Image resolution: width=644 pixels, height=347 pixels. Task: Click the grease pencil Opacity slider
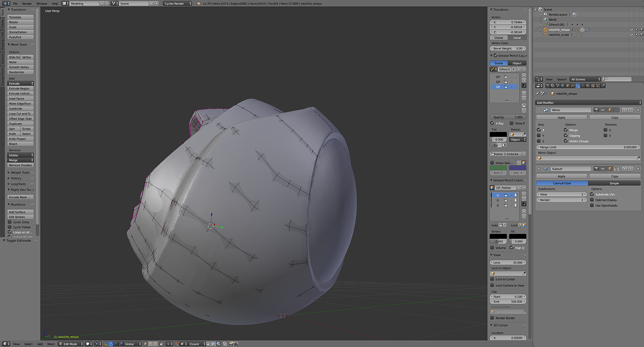click(x=508, y=117)
